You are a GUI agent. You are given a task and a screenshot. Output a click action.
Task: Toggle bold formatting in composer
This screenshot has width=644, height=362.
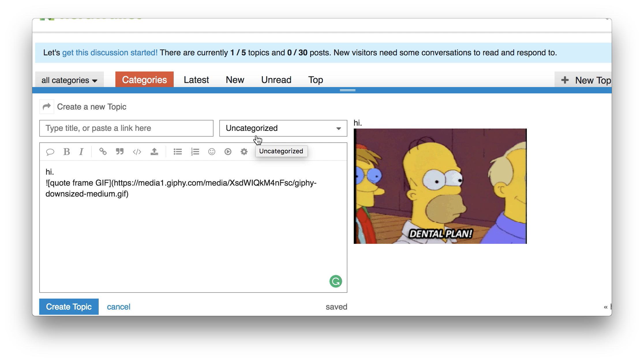pyautogui.click(x=67, y=152)
